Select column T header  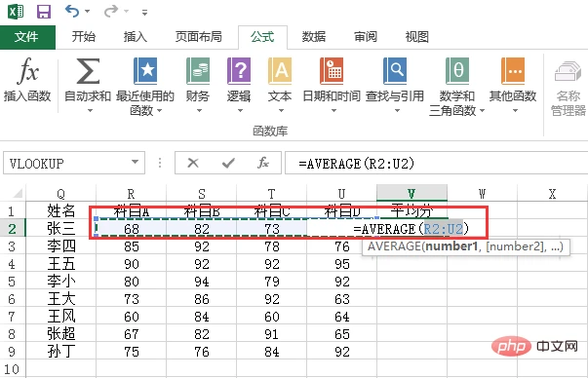(271, 193)
